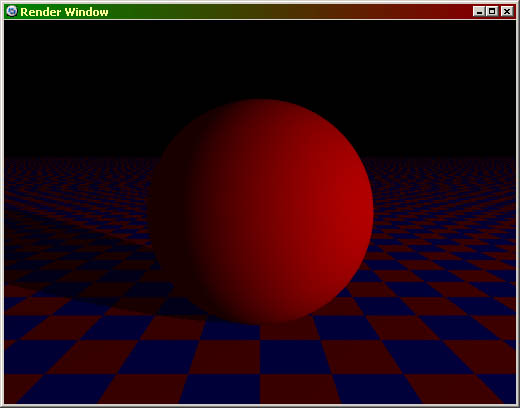
Task: Minimize the Render Window
Action: tap(479, 11)
